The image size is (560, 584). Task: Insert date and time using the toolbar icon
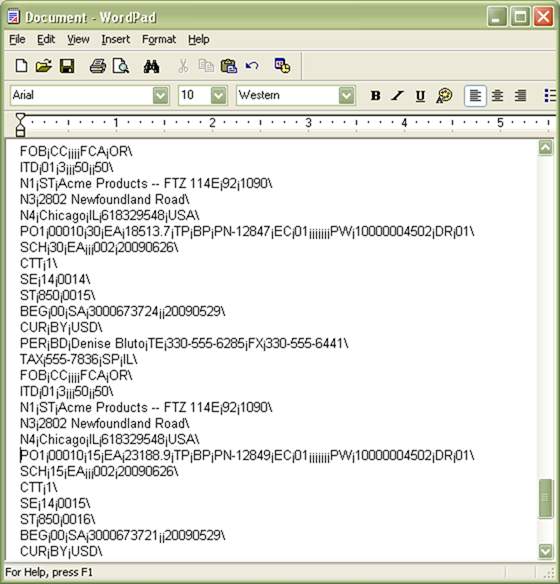click(282, 66)
